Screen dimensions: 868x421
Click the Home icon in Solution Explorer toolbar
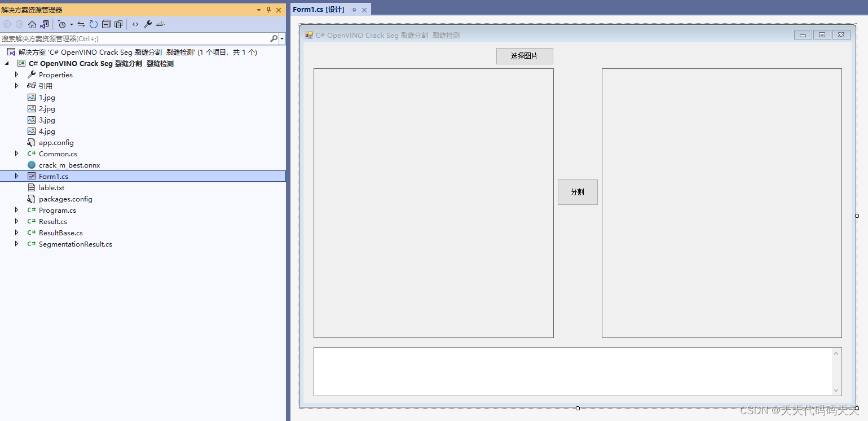pyautogui.click(x=32, y=24)
